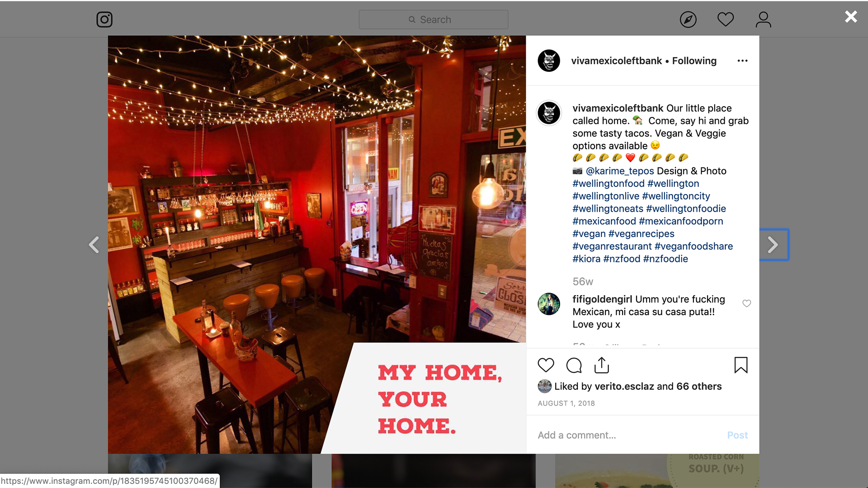Click the Search box in header
Screen dimensions: 868x488
coord(434,19)
